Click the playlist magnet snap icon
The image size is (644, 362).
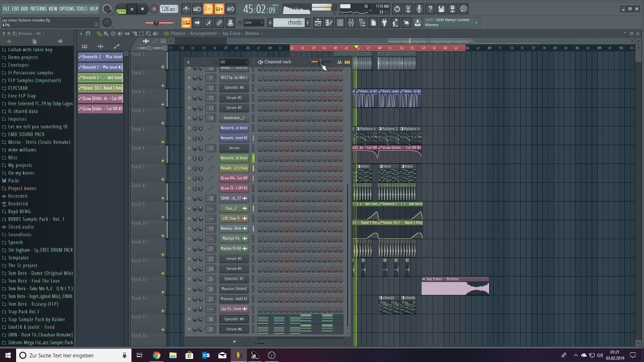coord(88,34)
